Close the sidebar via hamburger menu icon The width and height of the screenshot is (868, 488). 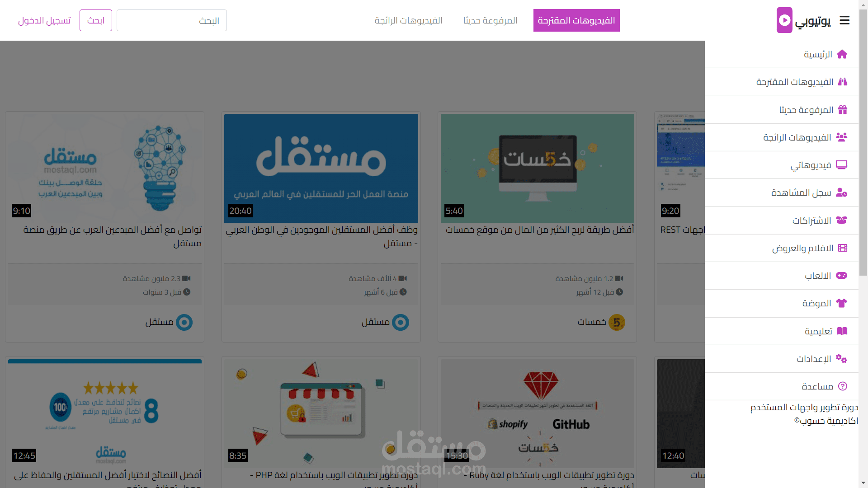pos(844,20)
